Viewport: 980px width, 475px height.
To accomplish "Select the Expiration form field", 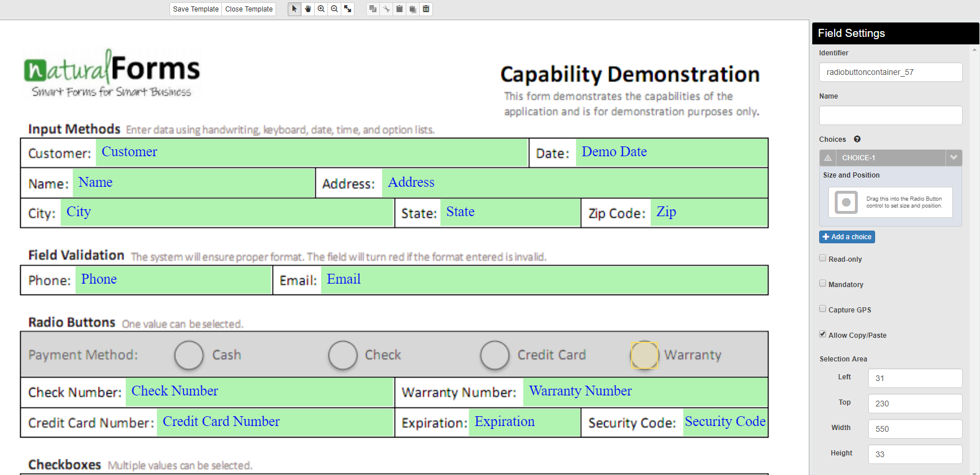I will pyautogui.click(x=525, y=423).
